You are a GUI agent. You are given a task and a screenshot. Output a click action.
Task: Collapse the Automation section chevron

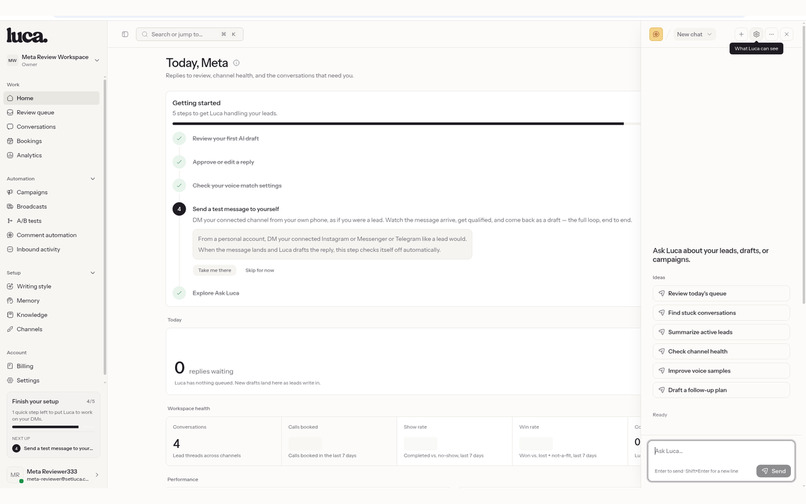[x=93, y=179]
